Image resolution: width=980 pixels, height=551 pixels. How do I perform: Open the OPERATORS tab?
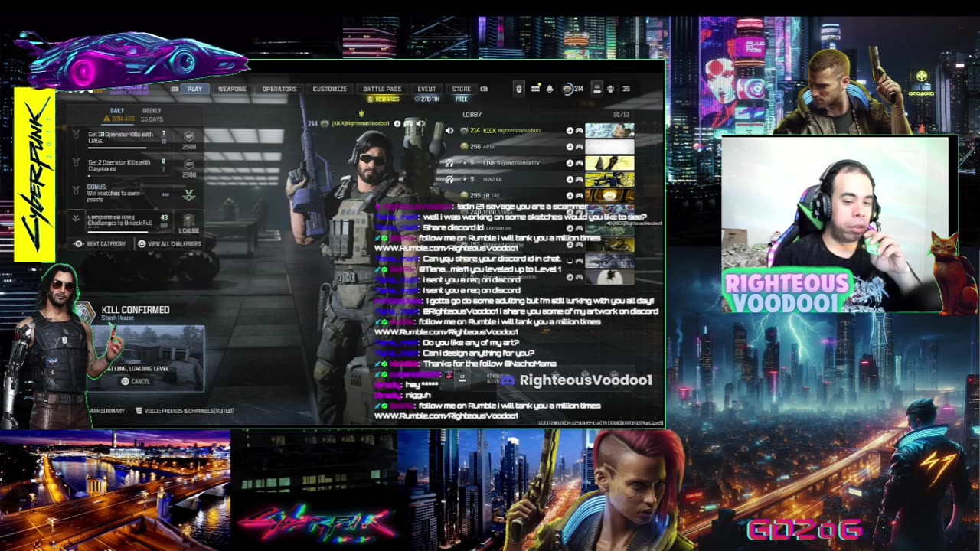(279, 89)
